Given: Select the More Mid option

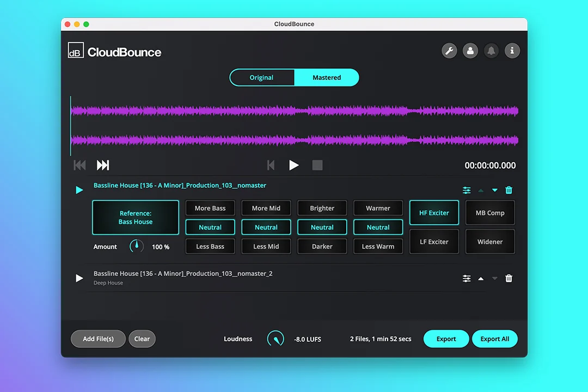Looking at the screenshot, I should point(266,208).
